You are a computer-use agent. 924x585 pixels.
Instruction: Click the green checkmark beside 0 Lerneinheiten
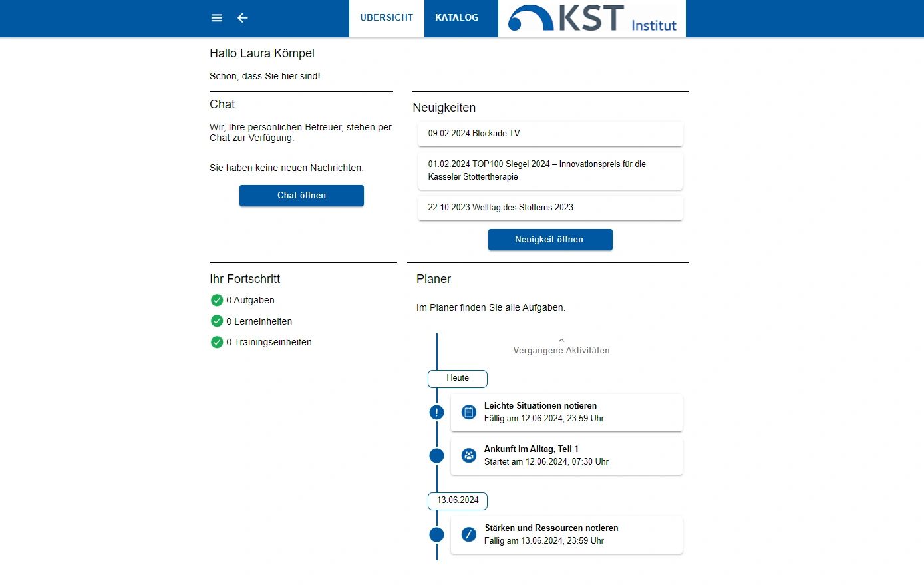[x=217, y=321]
